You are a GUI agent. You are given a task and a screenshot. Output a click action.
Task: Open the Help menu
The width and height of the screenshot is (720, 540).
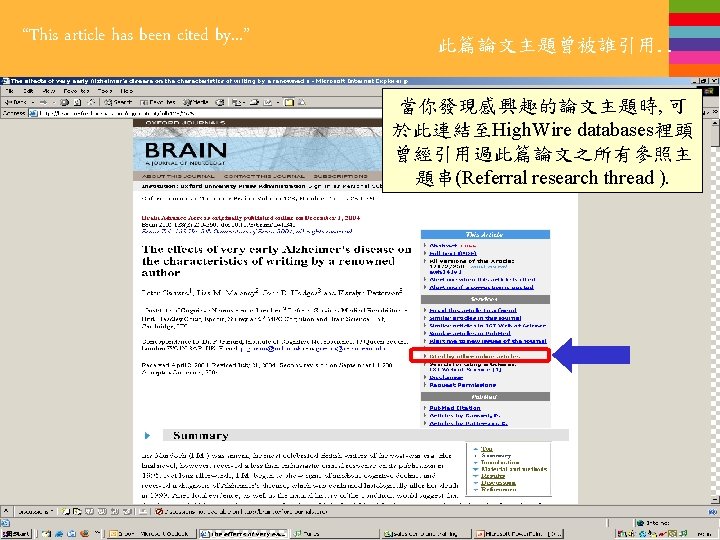(x=127, y=91)
